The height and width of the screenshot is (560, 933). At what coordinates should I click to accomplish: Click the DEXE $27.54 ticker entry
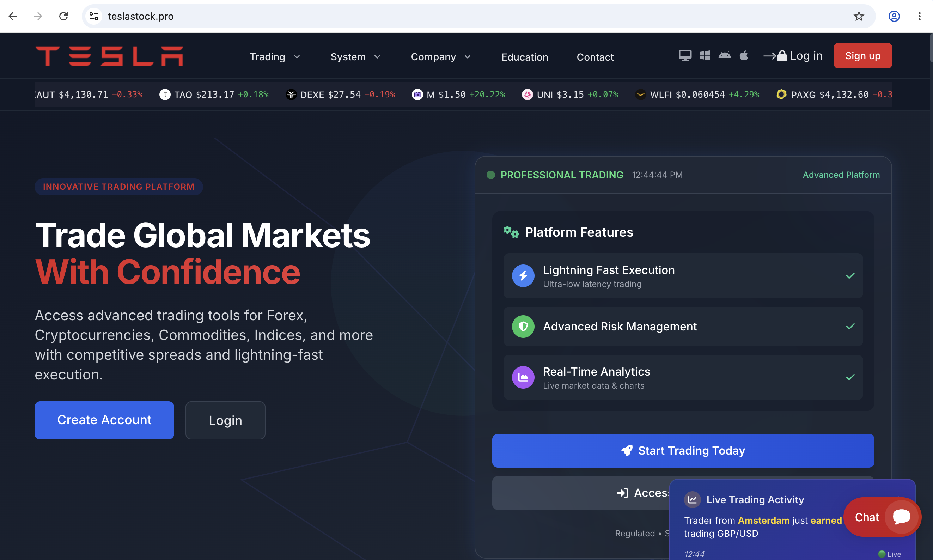point(340,95)
